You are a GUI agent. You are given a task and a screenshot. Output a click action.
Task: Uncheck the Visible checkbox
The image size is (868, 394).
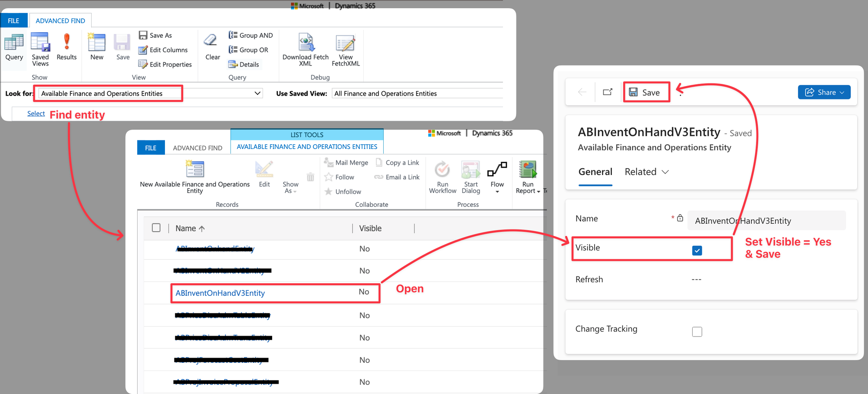pyautogui.click(x=697, y=251)
